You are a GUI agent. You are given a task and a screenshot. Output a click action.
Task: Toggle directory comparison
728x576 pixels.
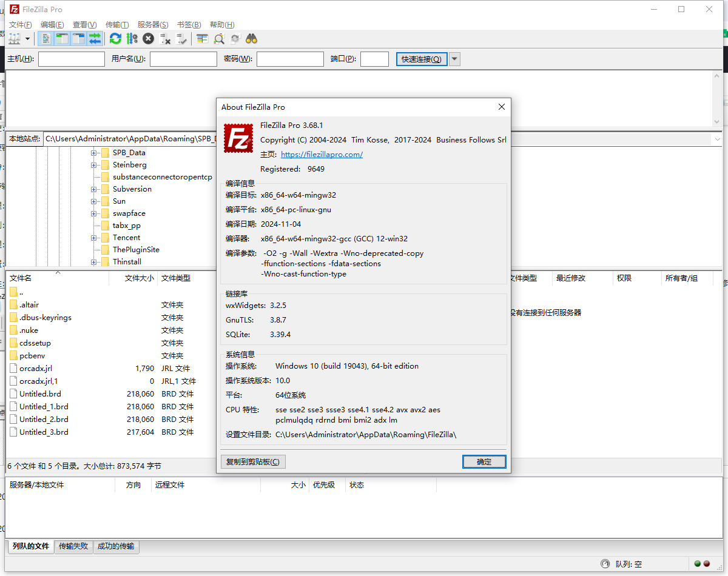click(x=218, y=39)
